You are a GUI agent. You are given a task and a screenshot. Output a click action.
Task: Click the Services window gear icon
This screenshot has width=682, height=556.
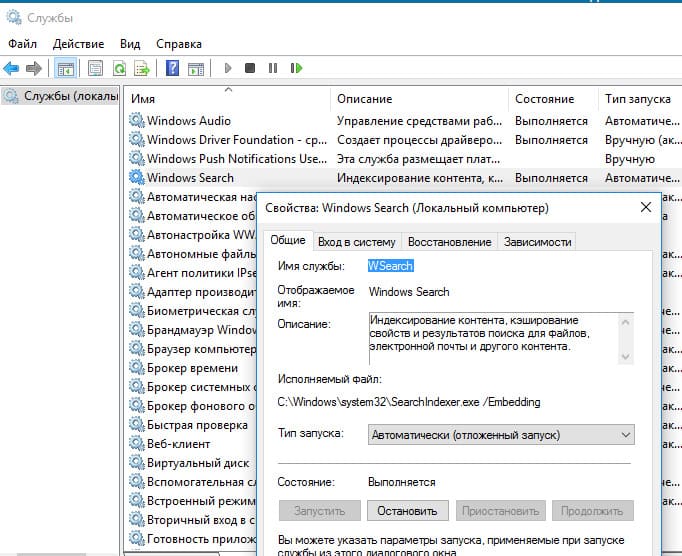tap(13, 17)
